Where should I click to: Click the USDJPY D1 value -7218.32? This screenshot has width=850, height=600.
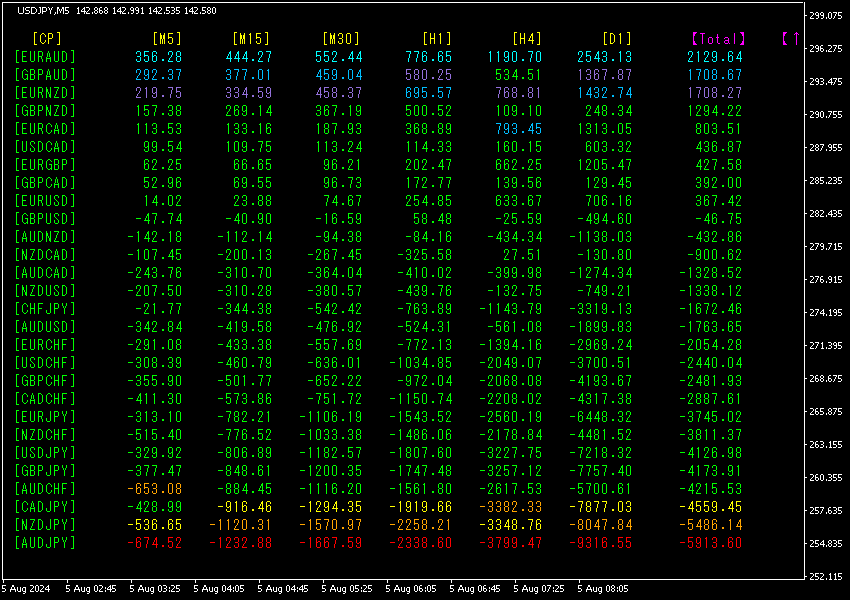[x=601, y=453]
